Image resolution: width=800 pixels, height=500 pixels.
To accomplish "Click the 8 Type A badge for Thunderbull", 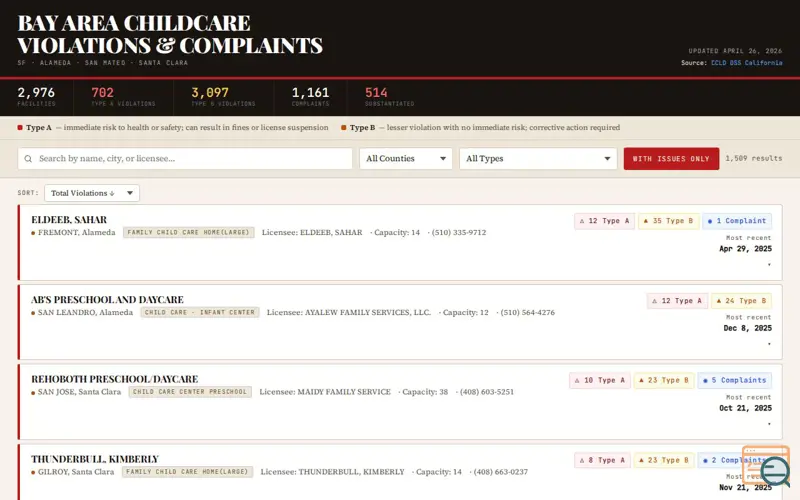I will [602, 460].
